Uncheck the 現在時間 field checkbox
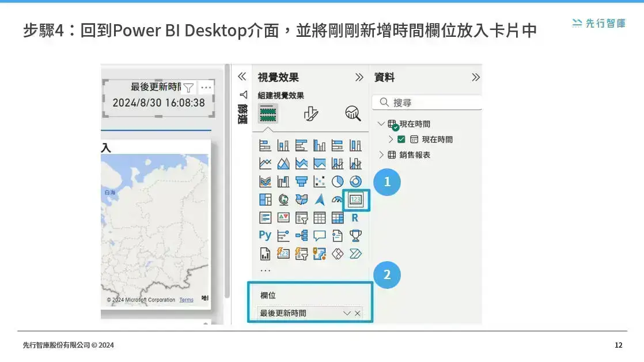The width and height of the screenshot is (644, 362). pos(401,139)
